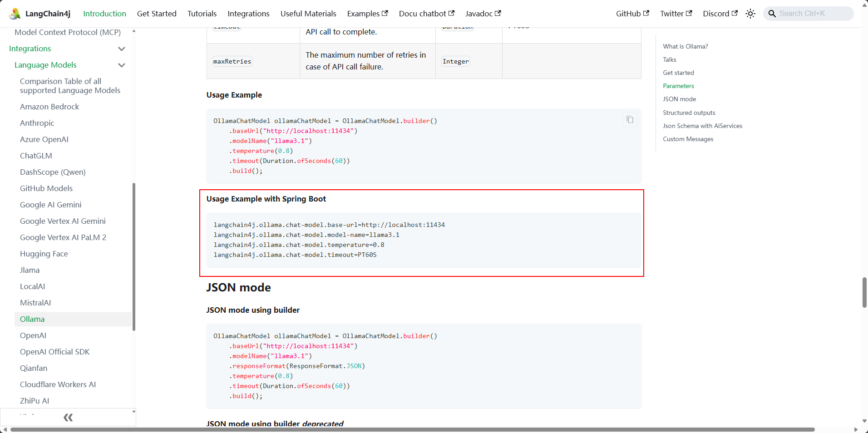This screenshot has height=433, width=868.
Task: Open LocalAI sidebar page
Action: [x=32, y=286]
